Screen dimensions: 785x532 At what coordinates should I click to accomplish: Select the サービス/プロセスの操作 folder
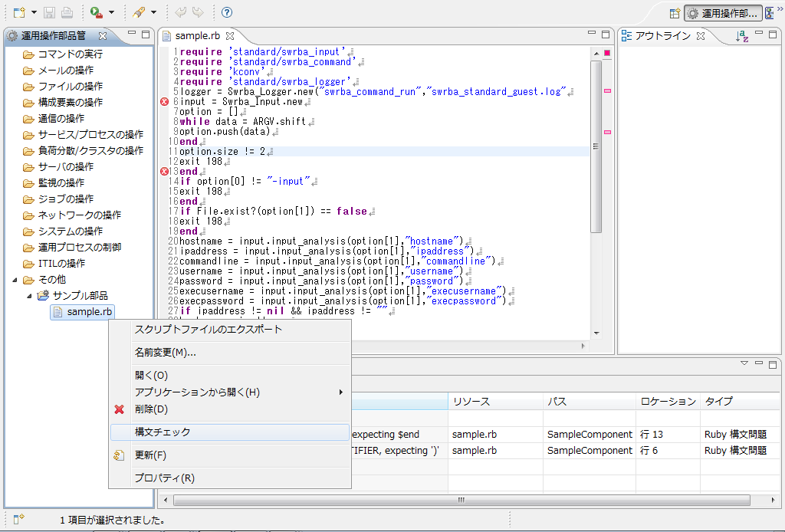(83, 135)
